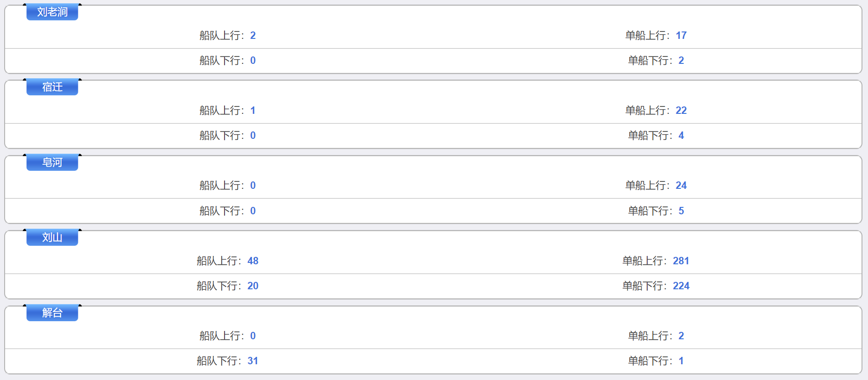
Task: Open 刘老涧 船队上行 count 2
Action: tap(253, 36)
